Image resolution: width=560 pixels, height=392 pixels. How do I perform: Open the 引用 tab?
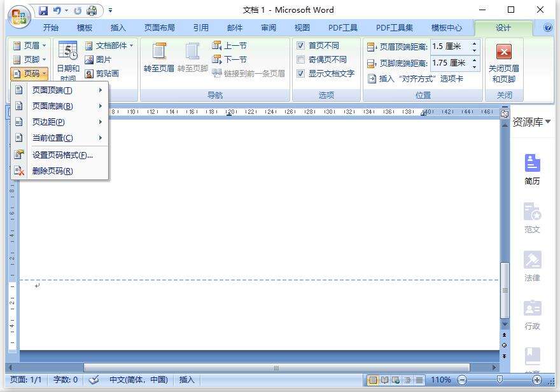coord(201,27)
